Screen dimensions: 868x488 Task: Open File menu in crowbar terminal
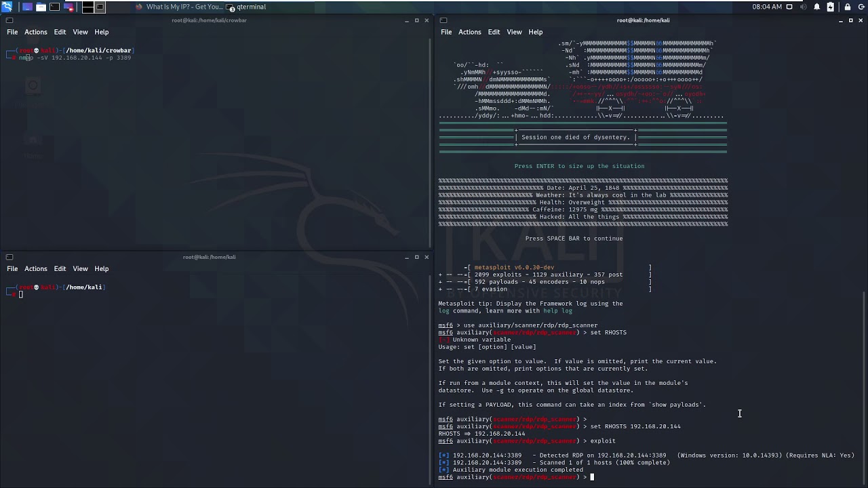(12, 32)
